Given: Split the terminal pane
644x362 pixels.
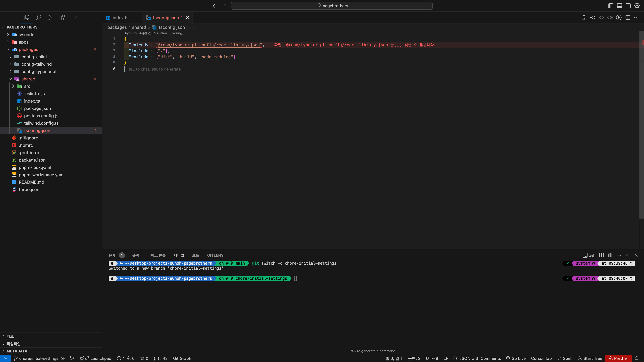Looking at the screenshot, I should [602, 255].
